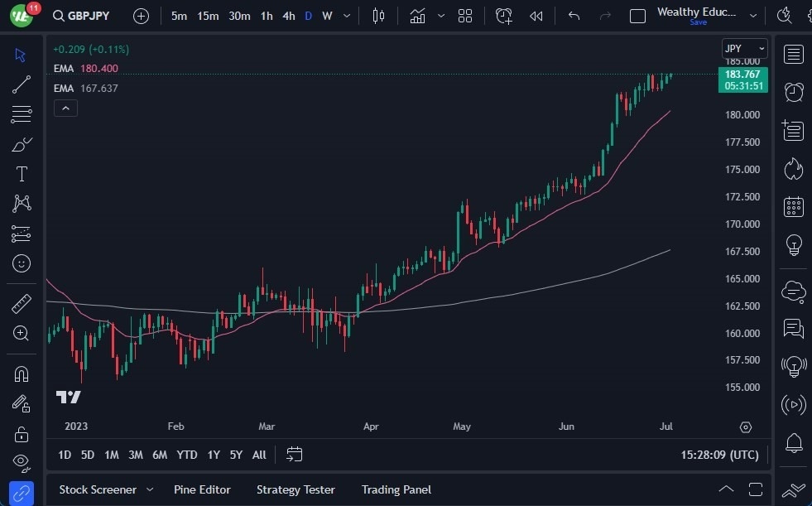Click the GBPJPY symbol search field
The height and width of the screenshot is (506, 812).
[x=81, y=16]
